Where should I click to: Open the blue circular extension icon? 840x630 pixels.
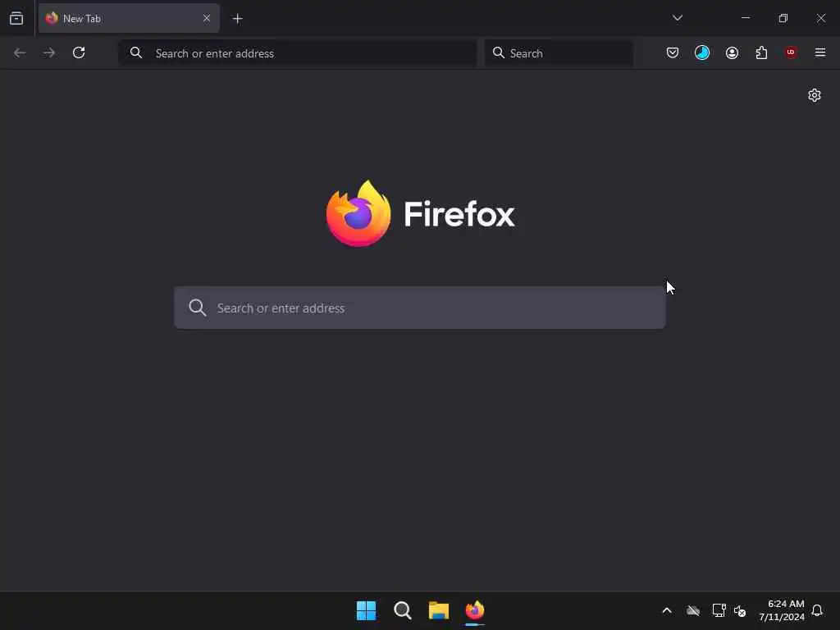click(702, 52)
